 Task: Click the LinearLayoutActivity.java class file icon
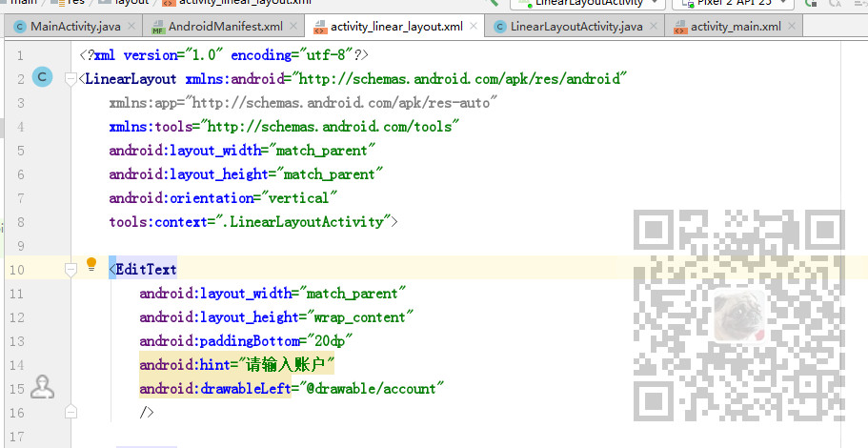(500, 27)
